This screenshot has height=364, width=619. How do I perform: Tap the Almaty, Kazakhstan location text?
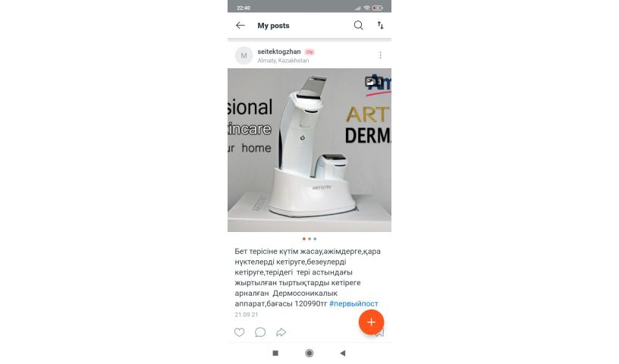point(283,61)
